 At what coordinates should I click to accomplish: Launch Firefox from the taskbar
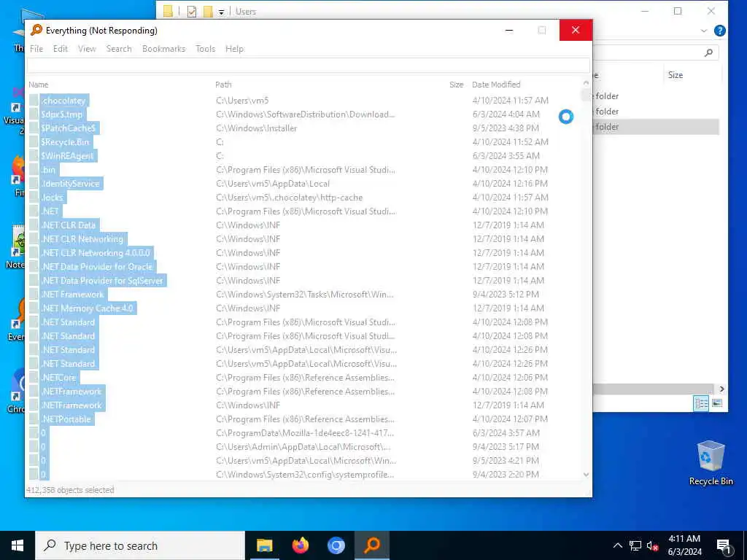(x=300, y=545)
